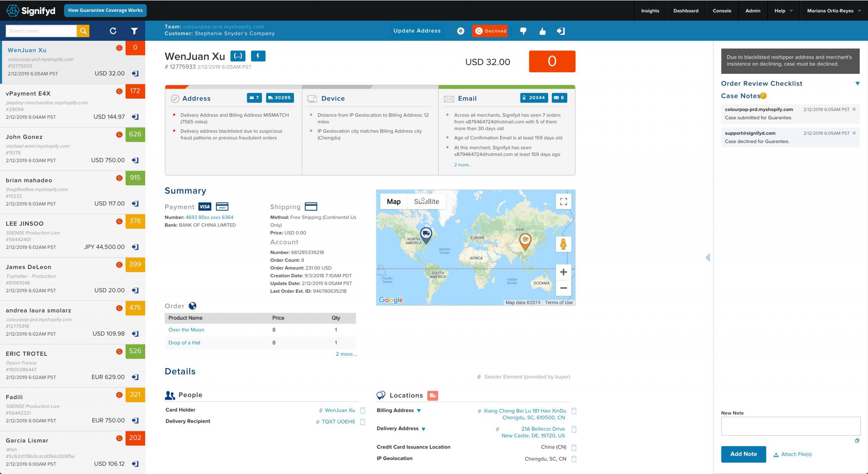
Task: Click the red score 0 box
Action: click(552, 61)
